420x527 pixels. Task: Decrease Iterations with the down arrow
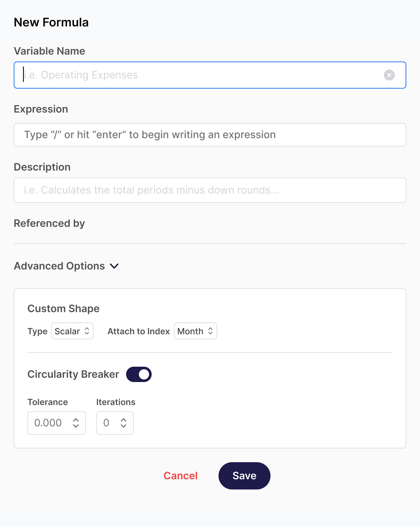pos(123,426)
